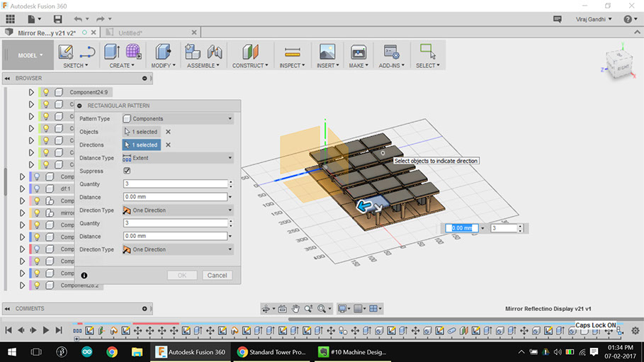Image resolution: width=644 pixels, height=362 pixels.
Task: Open Arduino from the Windows taskbar
Action: (86, 352)
